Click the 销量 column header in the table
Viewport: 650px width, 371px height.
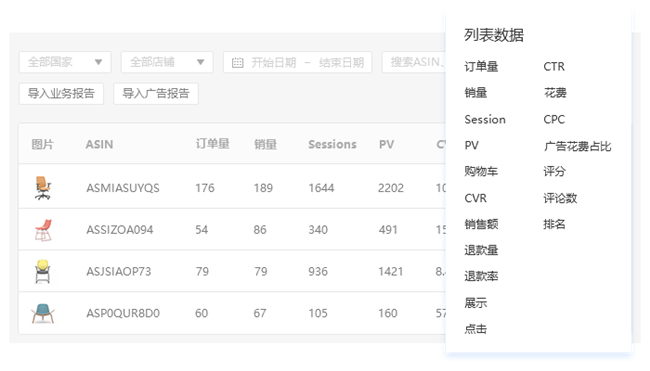pos(265,144)
